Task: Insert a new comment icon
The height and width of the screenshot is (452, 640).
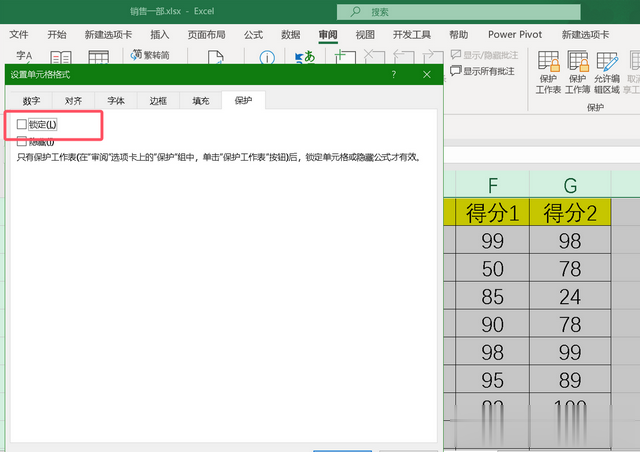Action: (x=344, y=56)
